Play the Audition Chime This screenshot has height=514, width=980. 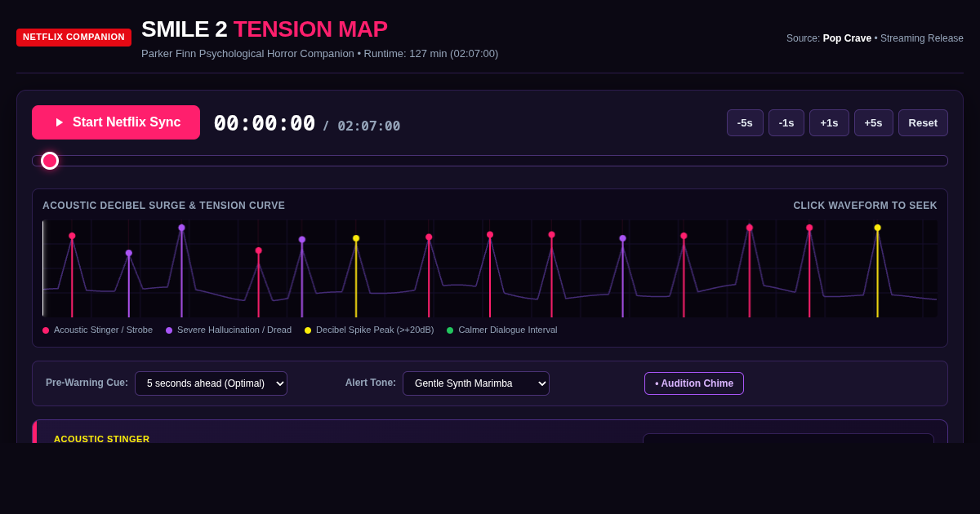[694, 383]
